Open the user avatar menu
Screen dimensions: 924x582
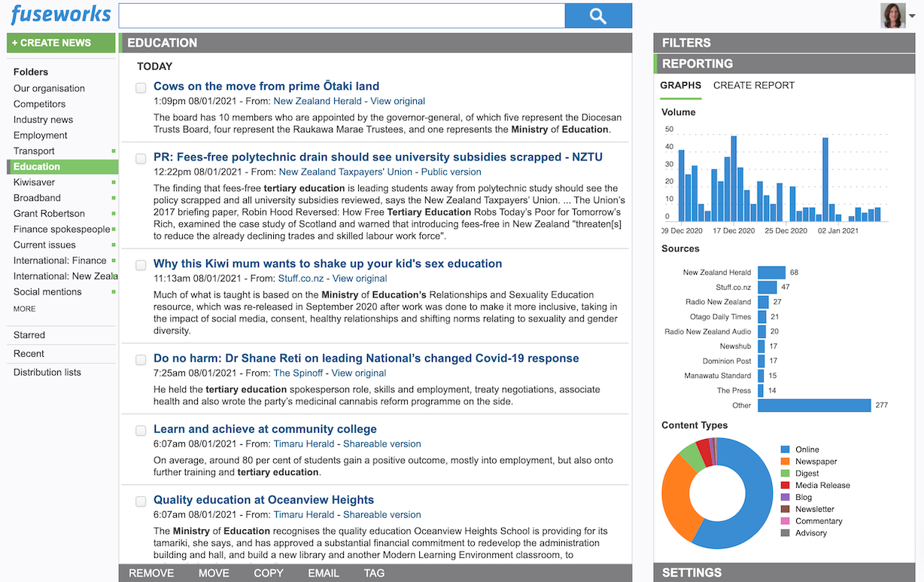pos(898,16)
